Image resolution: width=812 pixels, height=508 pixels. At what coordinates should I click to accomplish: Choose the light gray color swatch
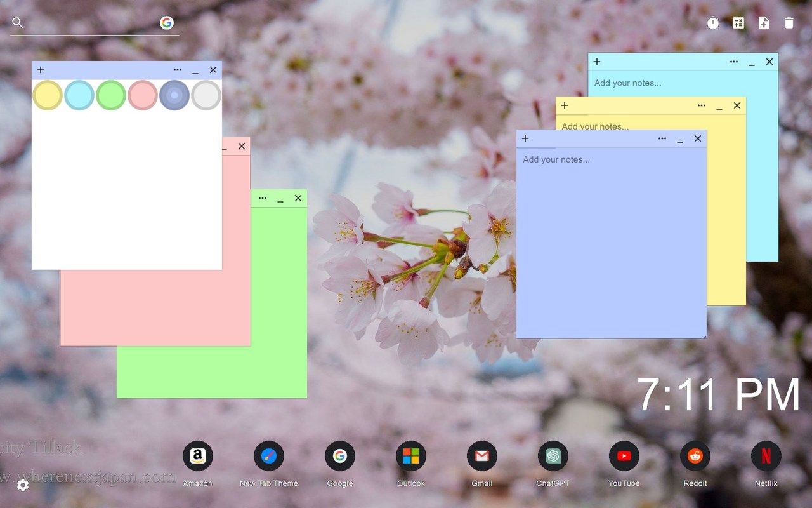[206, 95]
